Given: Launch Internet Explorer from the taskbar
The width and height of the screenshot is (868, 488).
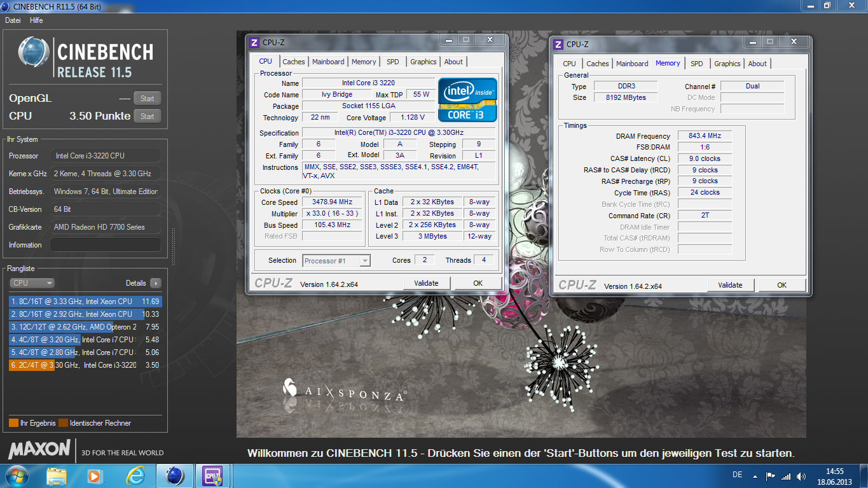Looking at the screenshot, I should coord(135,476).
